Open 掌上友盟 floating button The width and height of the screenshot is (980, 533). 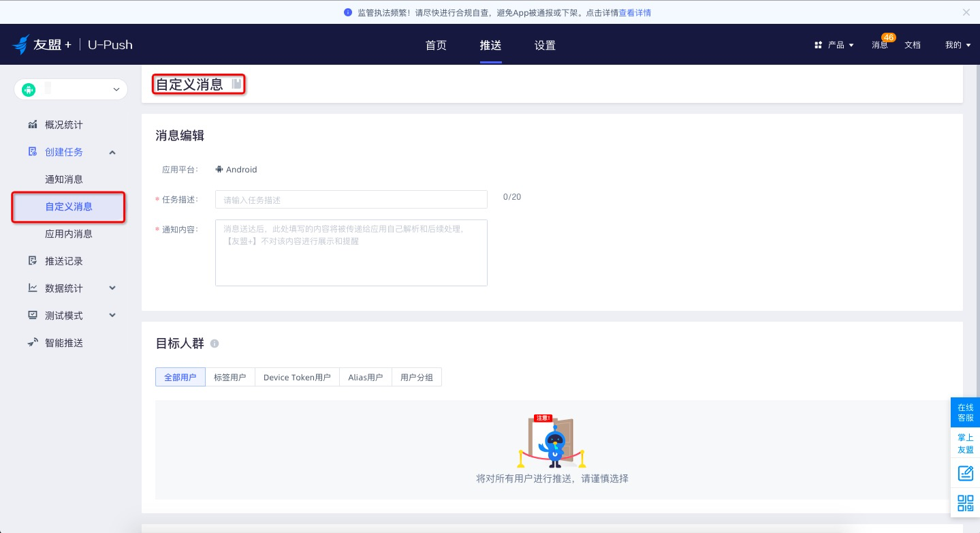[x=965, y=443]
